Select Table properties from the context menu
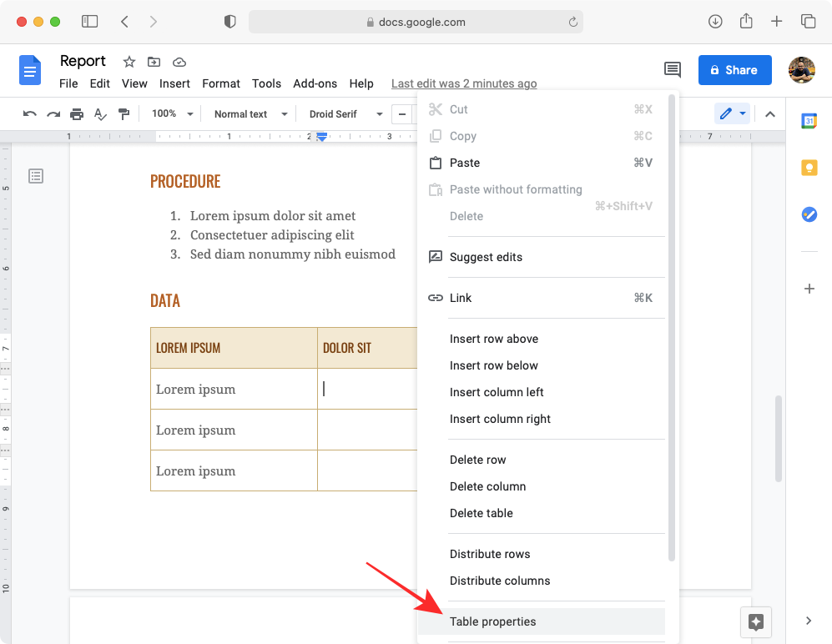 pyautogui.click(x=492, y=621)
